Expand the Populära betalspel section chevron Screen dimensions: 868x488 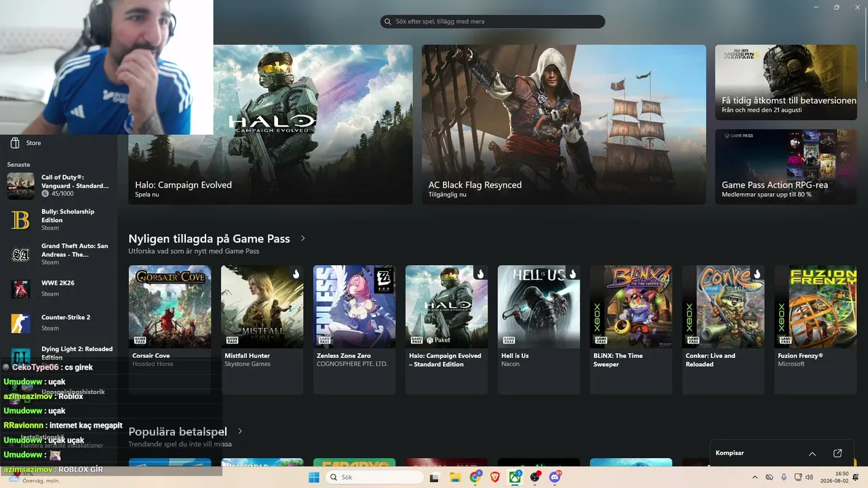[x=240, y=432]
